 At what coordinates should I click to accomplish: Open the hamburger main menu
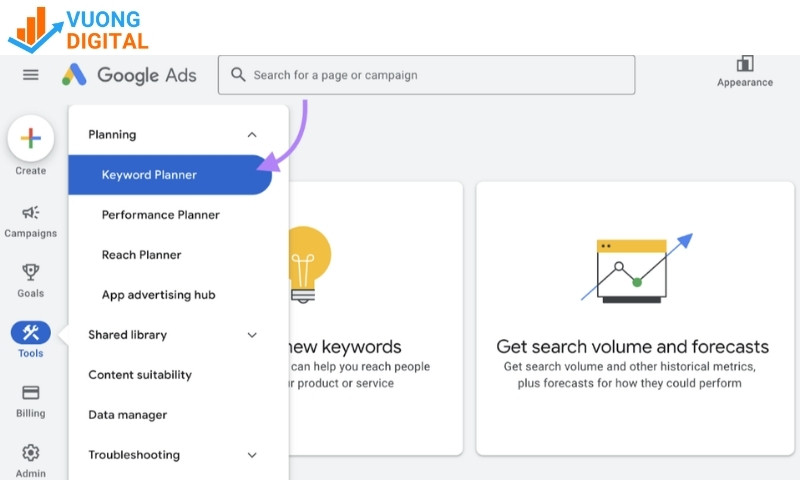coord(31,75)
